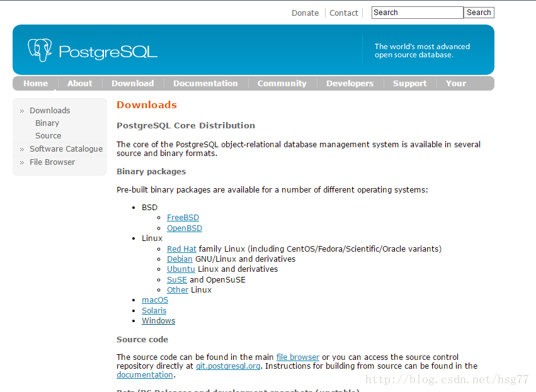Select Binary in the sidebar

point(47,123)
